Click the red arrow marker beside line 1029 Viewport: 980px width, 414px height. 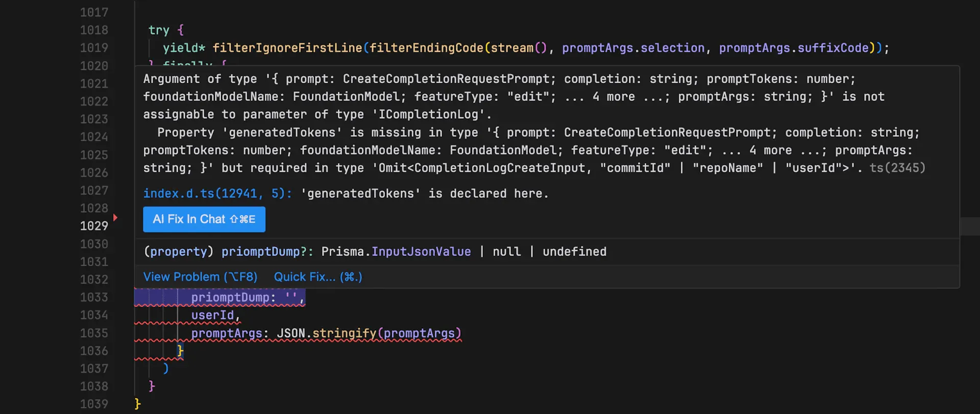tap(115, 218)
